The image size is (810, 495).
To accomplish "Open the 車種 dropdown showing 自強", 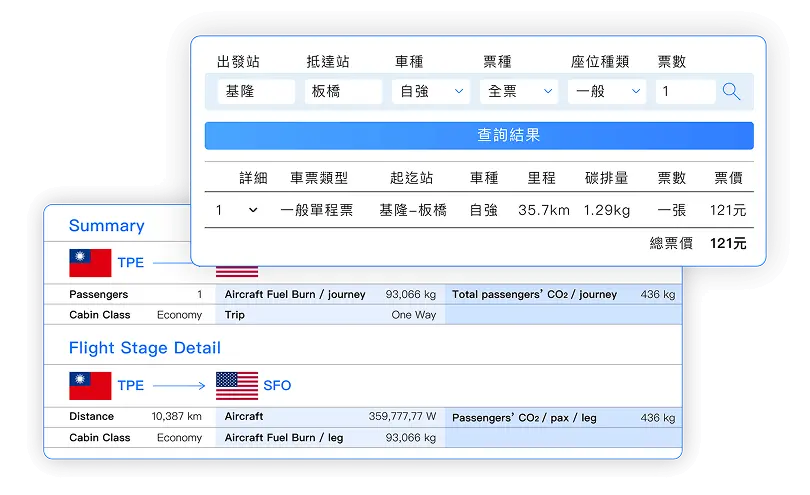I will pyautogui.click(x=431, y=91).
